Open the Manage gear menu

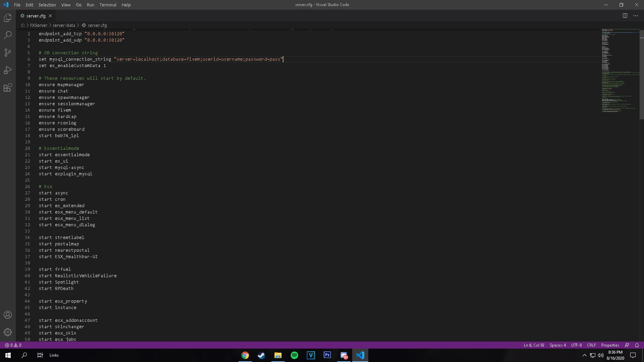point(7,332)
